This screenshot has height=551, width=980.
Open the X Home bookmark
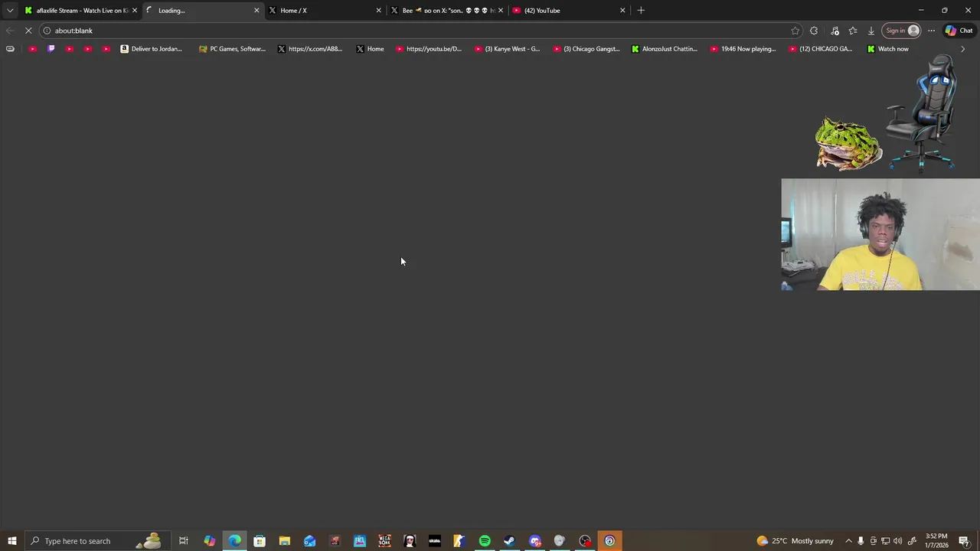pos(371,49)
